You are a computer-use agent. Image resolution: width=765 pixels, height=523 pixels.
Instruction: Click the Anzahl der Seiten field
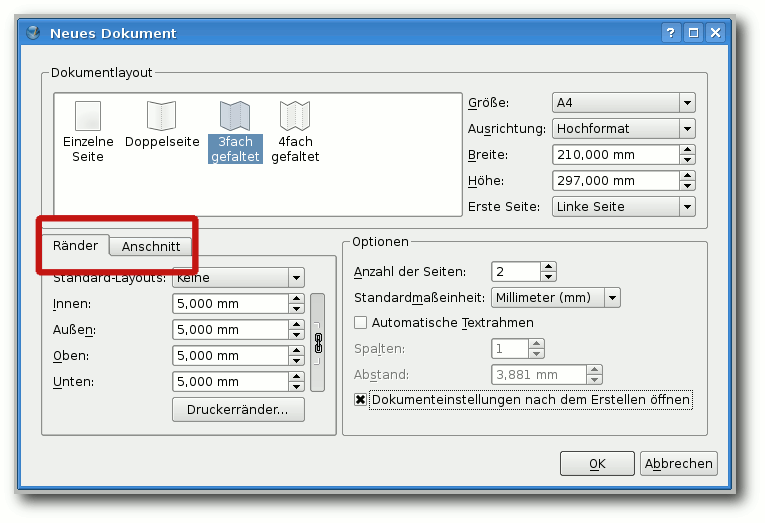pyautogui.click(x=516, y=272)
